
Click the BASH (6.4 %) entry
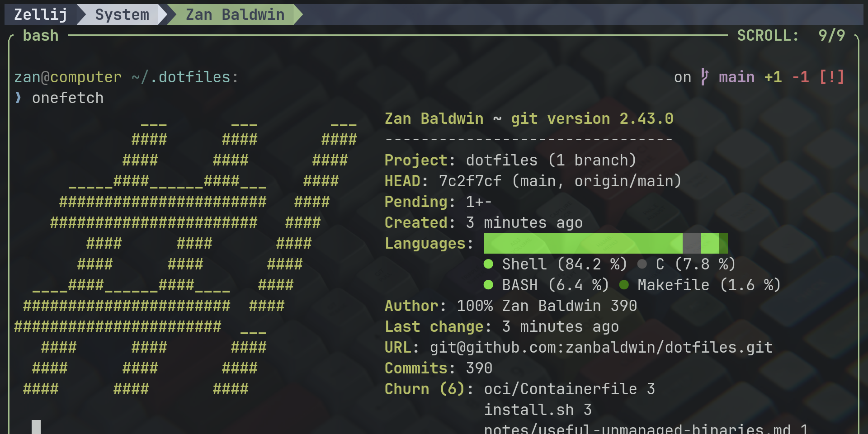click(x=556, y=285)
